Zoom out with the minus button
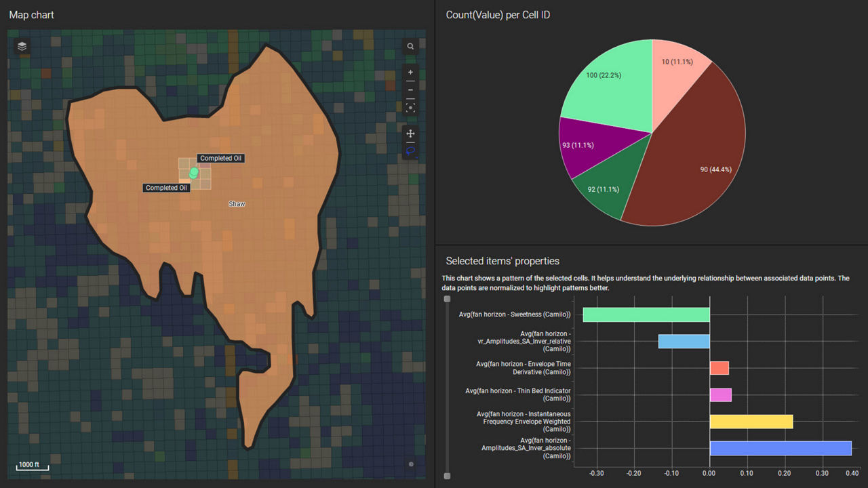 (x=410, y=90)
